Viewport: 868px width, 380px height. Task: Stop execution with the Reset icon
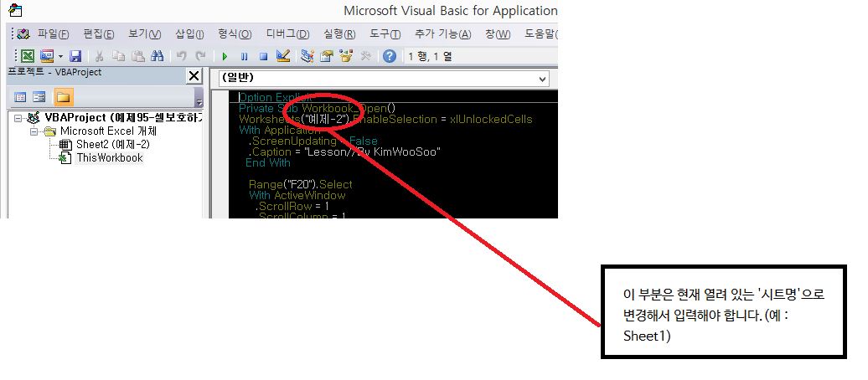point(263,56)
